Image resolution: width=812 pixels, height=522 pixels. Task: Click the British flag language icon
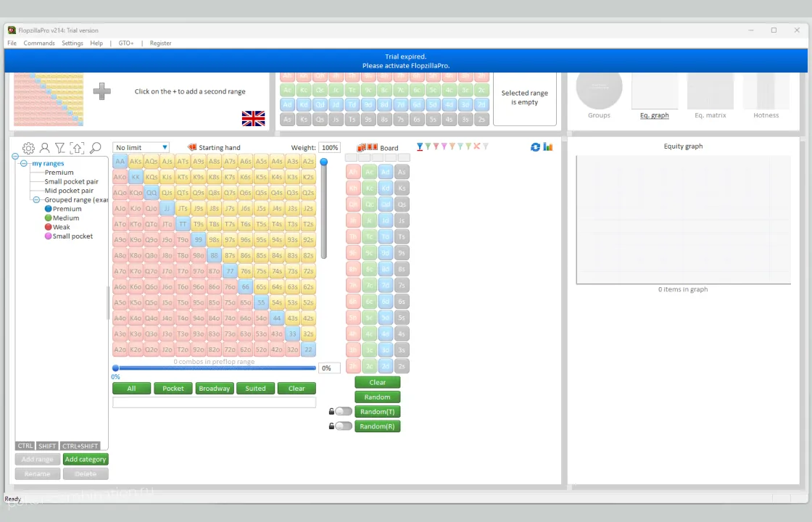pyautogui.click(x=253, y=119)
